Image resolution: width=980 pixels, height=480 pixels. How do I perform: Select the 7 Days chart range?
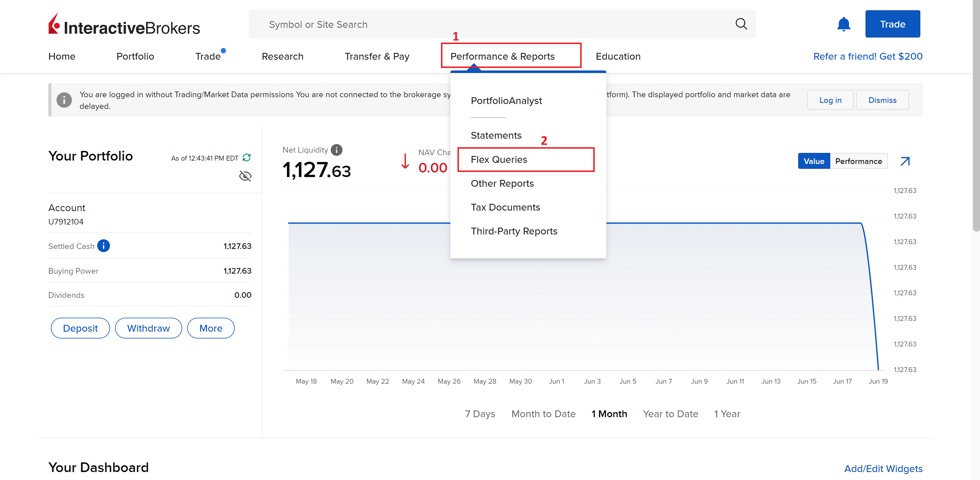coord(480,414)
